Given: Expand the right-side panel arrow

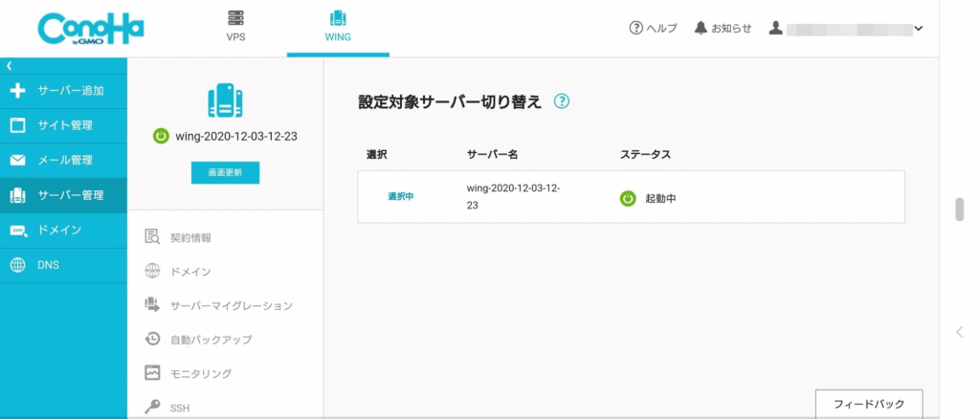Looking at the screenshot, I should pos(960,332).
